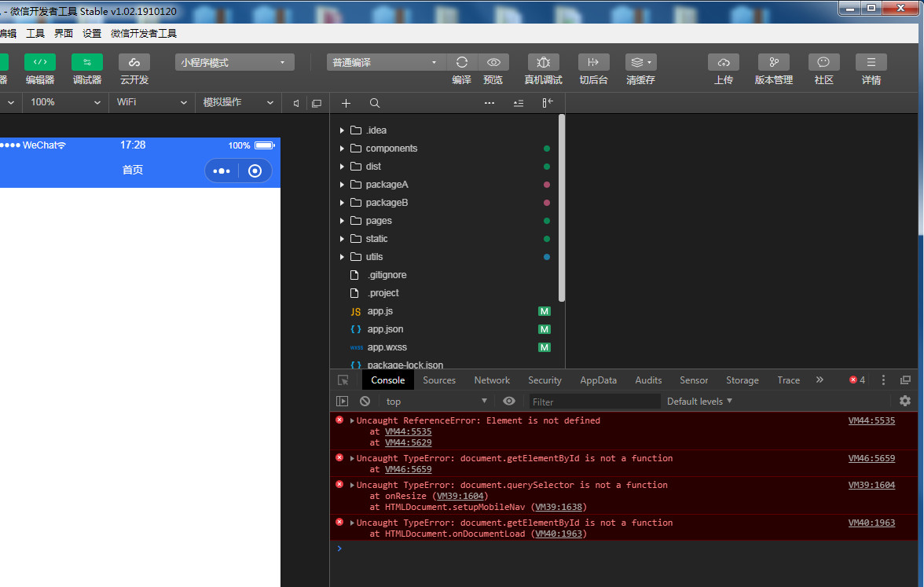Collapse the file tree panel icon
The image size is (924, 587).
[x=548, y=103]
